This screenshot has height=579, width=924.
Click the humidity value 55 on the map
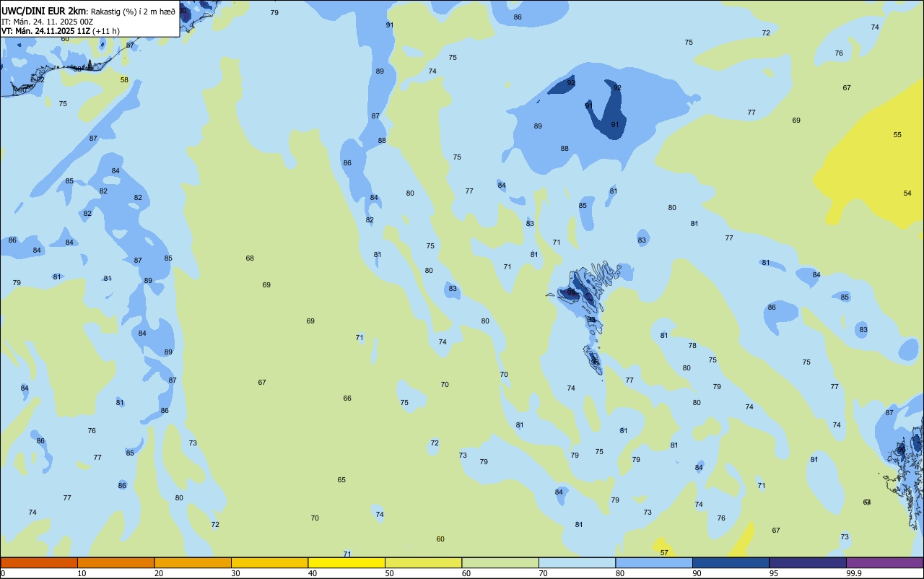(897, 135)
